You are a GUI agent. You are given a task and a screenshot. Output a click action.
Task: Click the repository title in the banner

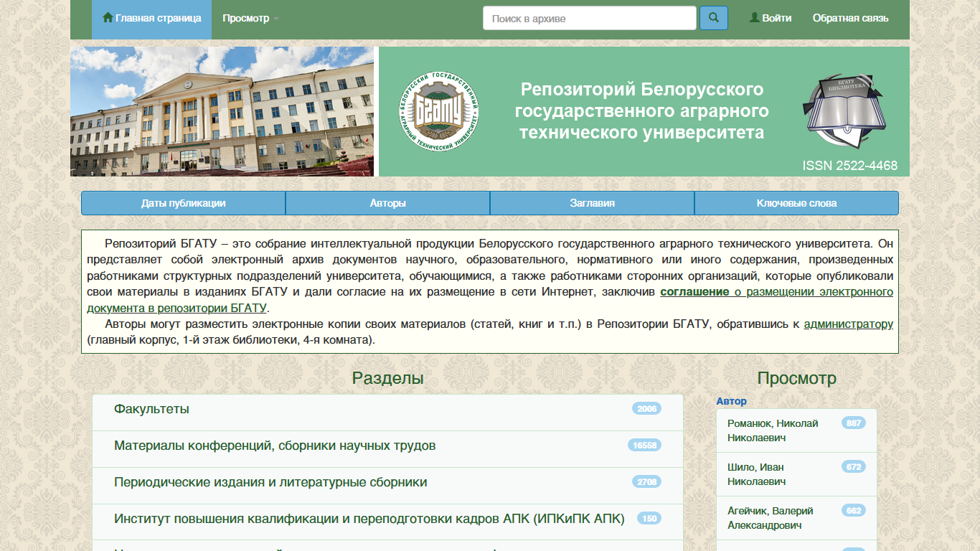[642, 111]
